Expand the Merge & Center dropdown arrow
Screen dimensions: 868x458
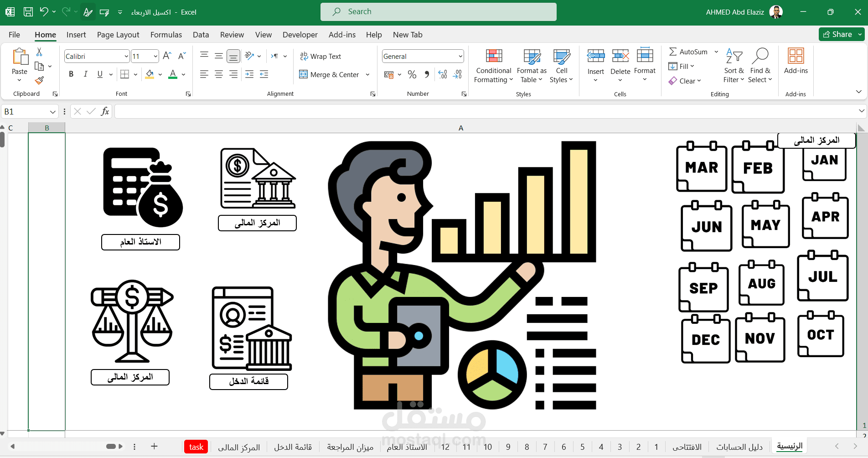(367, 75)
